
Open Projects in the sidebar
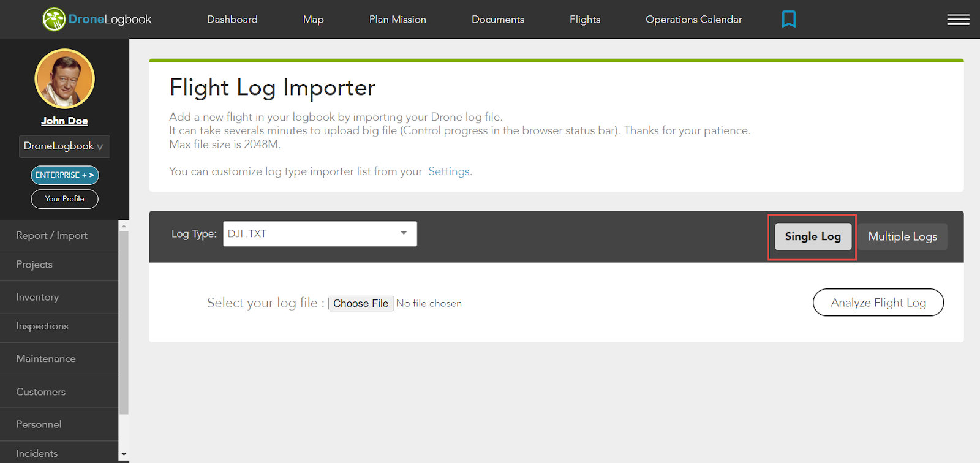[x=59, y=265]
